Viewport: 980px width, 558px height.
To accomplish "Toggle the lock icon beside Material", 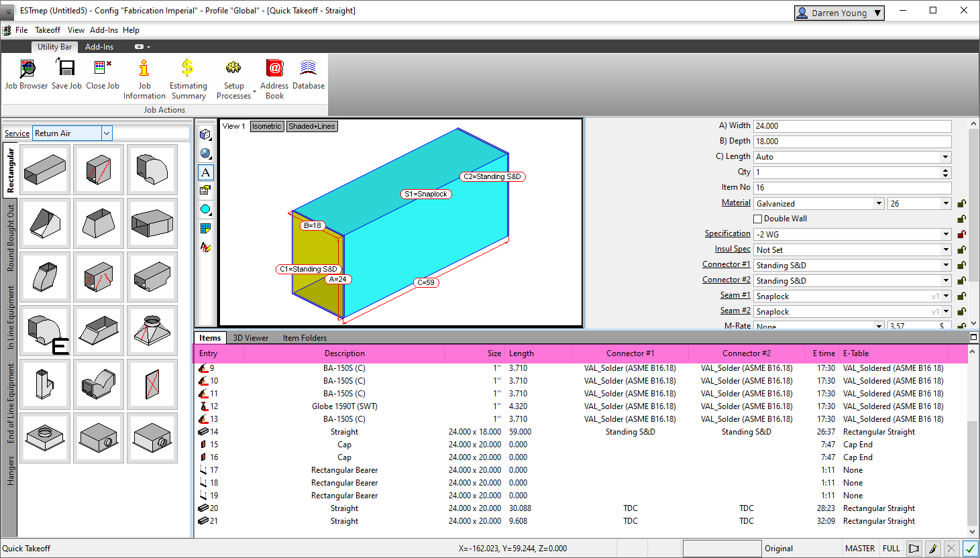I will click(961, 203).
